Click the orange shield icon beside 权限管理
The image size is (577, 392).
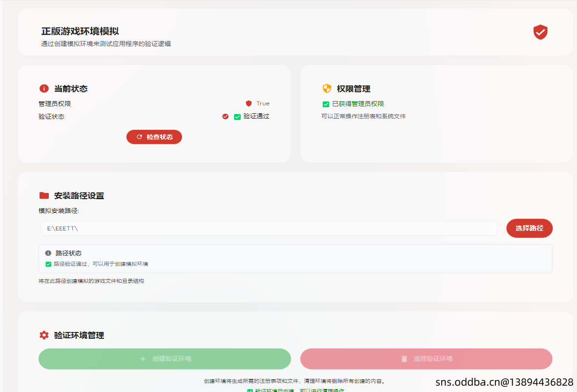click(x=327, y=88)
